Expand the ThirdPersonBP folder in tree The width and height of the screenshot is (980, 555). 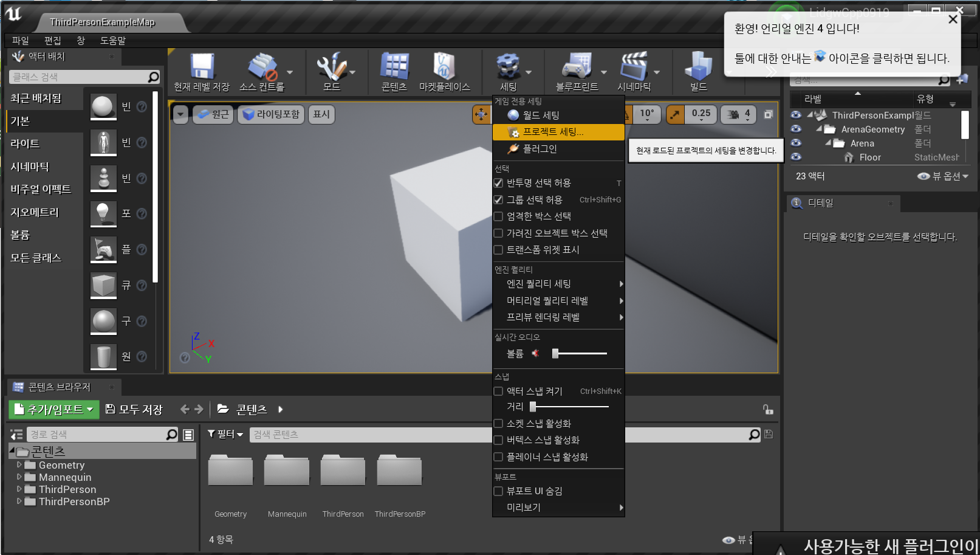pyautogui.click(x=19, y=502)
